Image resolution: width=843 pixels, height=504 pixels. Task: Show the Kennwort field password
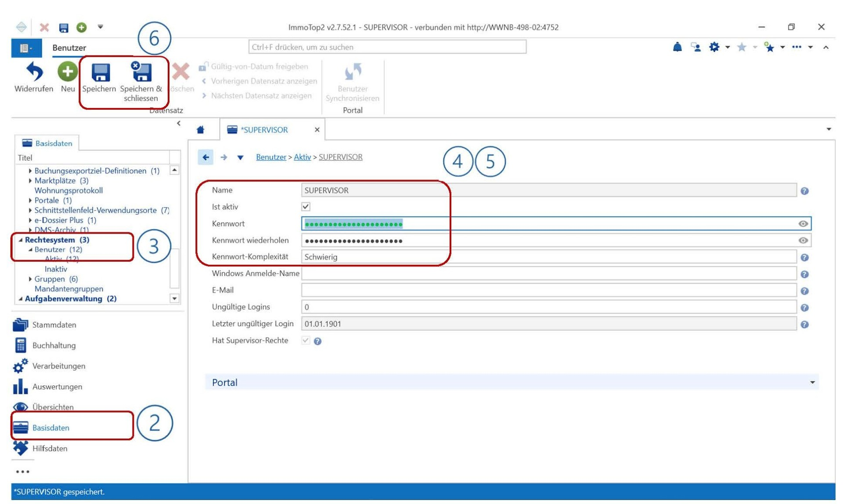pyautogui.click(x=803, y=224)
